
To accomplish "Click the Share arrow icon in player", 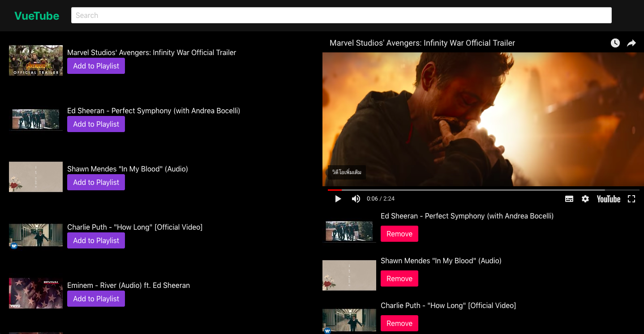I will pyautogui.click(x=631, y=43).
